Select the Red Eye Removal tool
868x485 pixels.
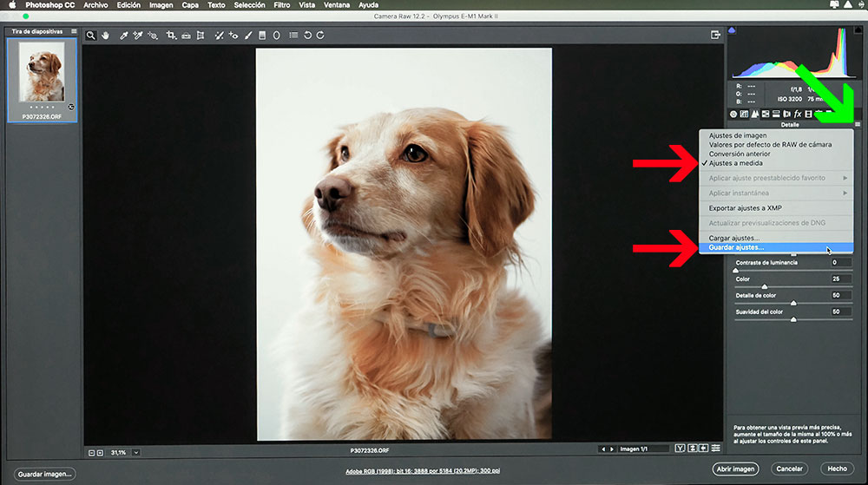233,36
